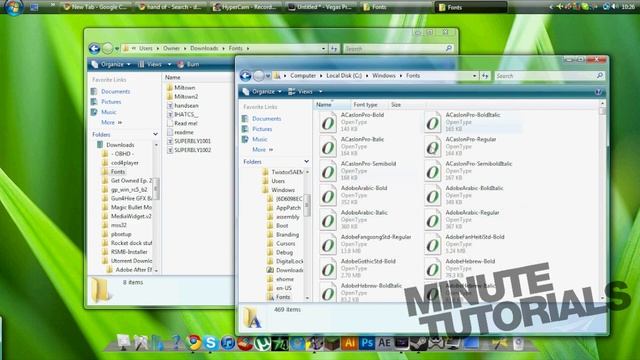This screenshot has width=640, height=360.
Task: Collapse Folders pane in Downloads window
Action: tap(155, 134)
